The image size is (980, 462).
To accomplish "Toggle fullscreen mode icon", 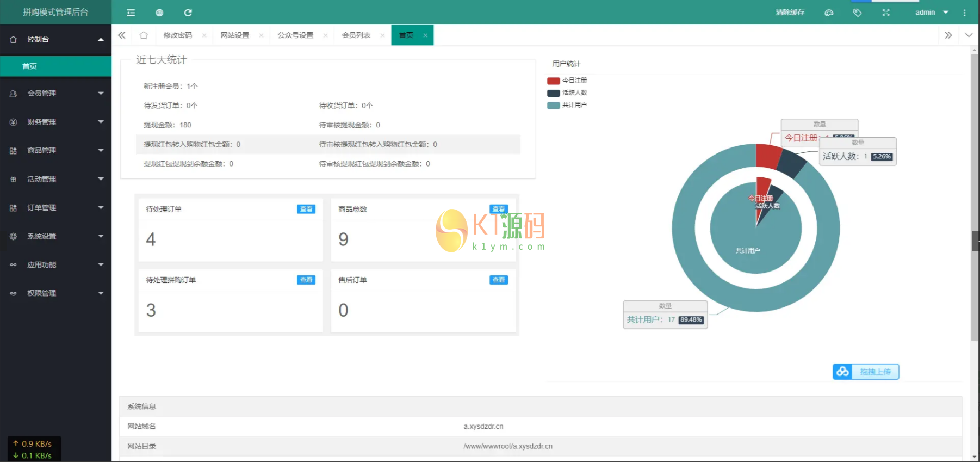I will point(886,13).
